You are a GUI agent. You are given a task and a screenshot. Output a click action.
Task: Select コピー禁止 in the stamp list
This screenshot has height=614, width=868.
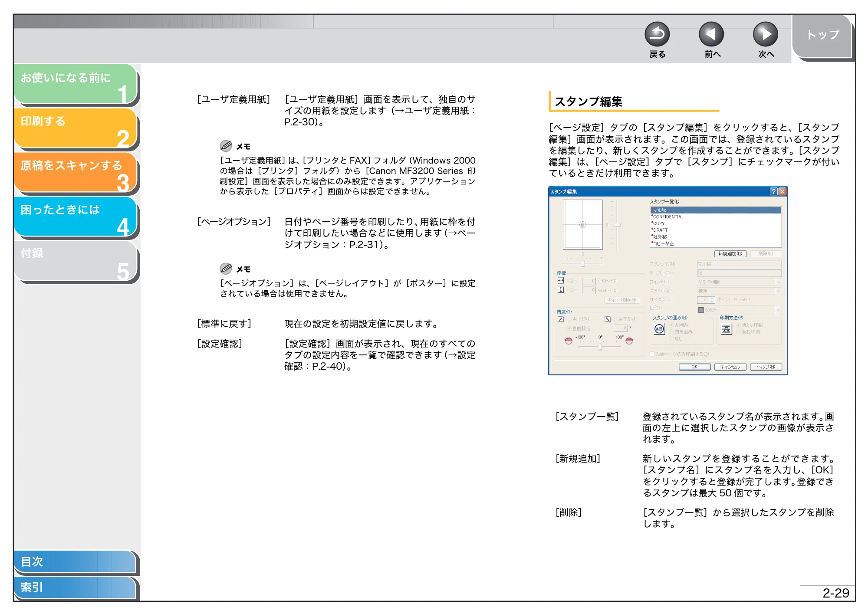pos(716,243)
